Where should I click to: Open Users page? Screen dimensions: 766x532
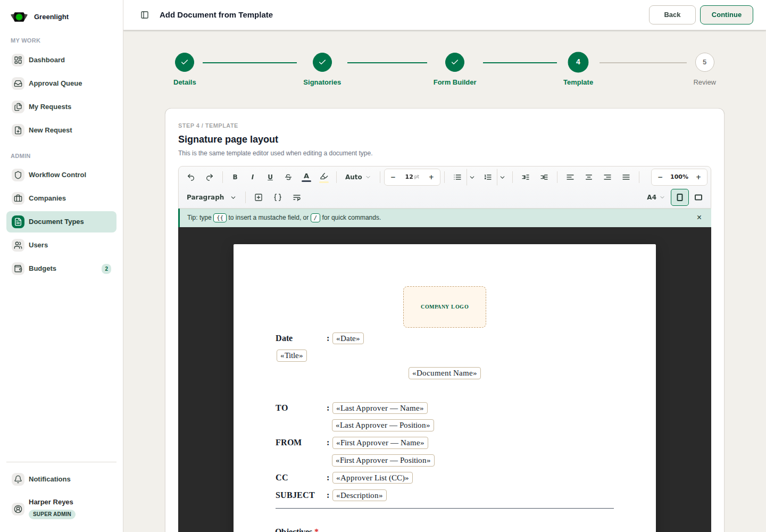[61, 245]
